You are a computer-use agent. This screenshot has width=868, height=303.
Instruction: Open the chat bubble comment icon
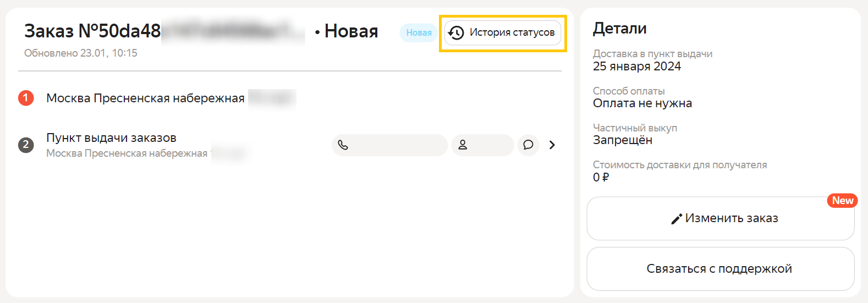pyautogui.click(x=528, y=145)
